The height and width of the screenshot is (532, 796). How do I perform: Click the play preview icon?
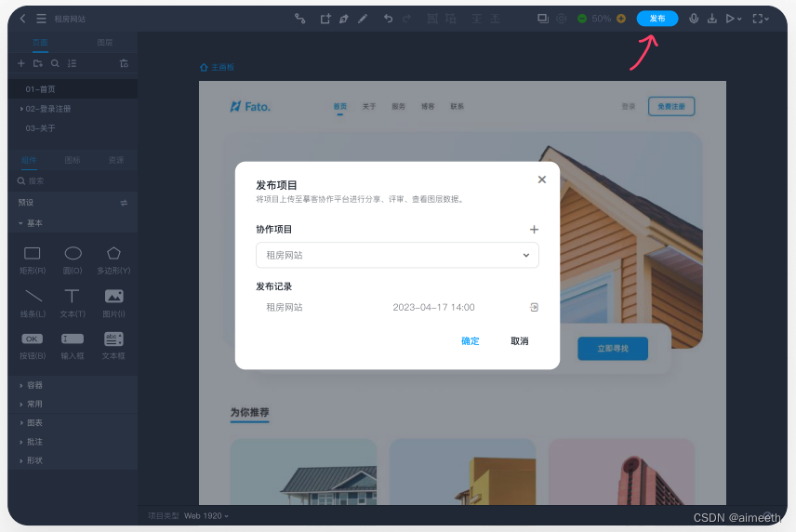click(x=730, y=19)
